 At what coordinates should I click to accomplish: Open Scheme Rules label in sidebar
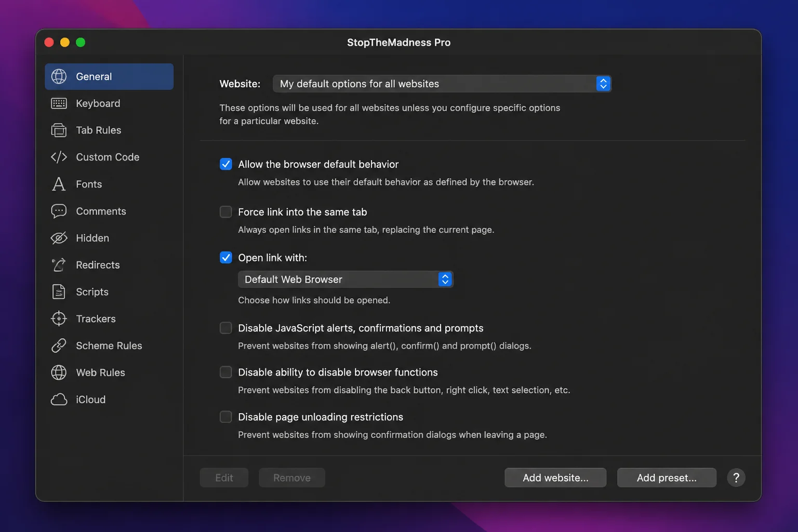109,345
